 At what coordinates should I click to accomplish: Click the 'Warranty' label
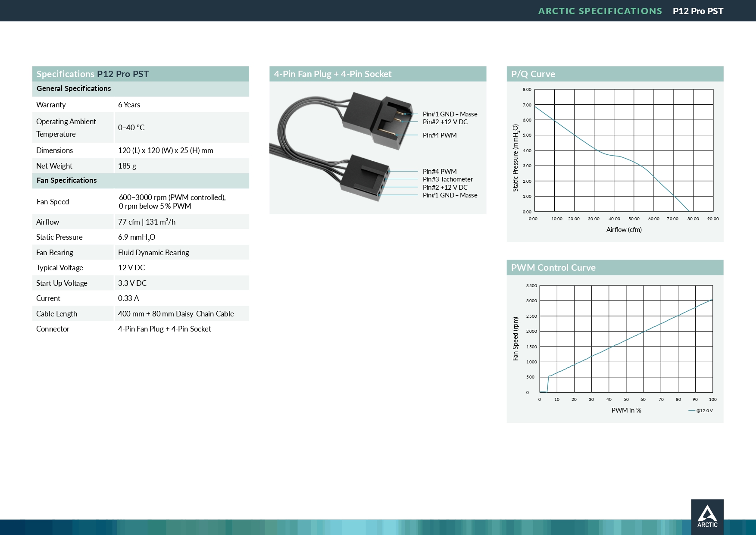coord(51,105)
